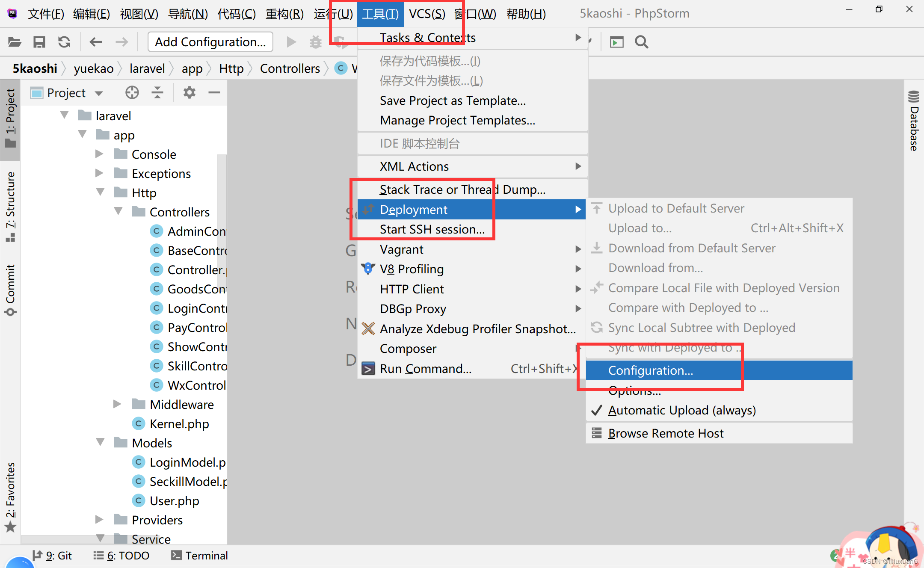Toggle Automatic Upload (always) option
Viewport: 924px width, 568px height.
point(681,410)
